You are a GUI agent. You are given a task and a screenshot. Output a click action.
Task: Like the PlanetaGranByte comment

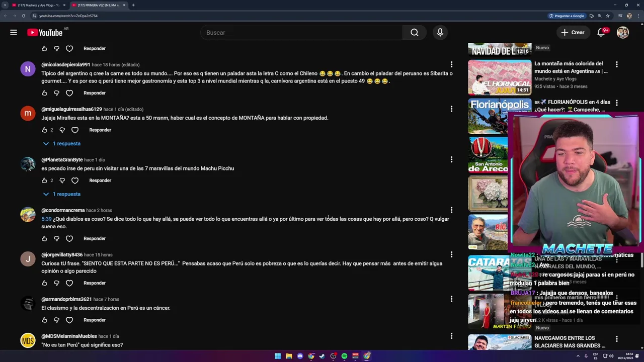pyautogui.click(x=44, y=180)
